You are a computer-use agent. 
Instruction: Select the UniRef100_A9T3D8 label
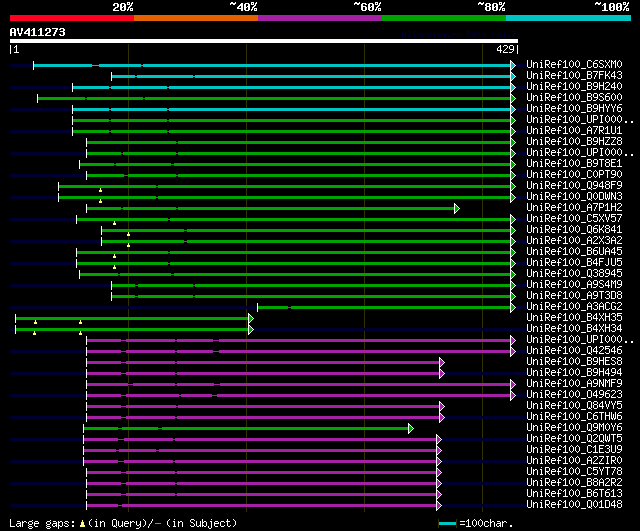click(574, 296)
